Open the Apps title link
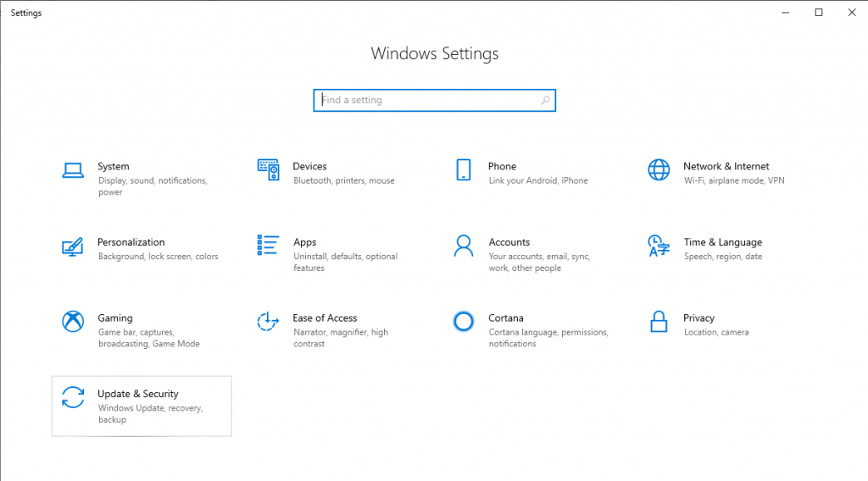The height and width of the screenshot is (481, 868). (304, 242)
